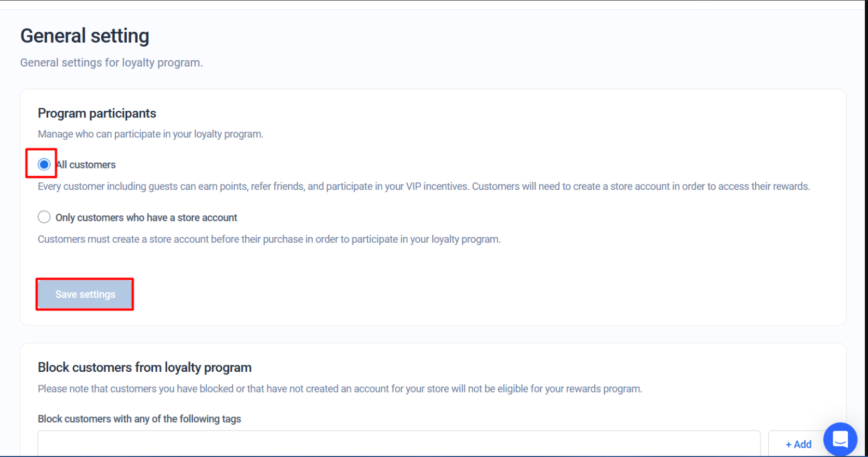Click the plus sign in the Add button

[x=789, y=445]
